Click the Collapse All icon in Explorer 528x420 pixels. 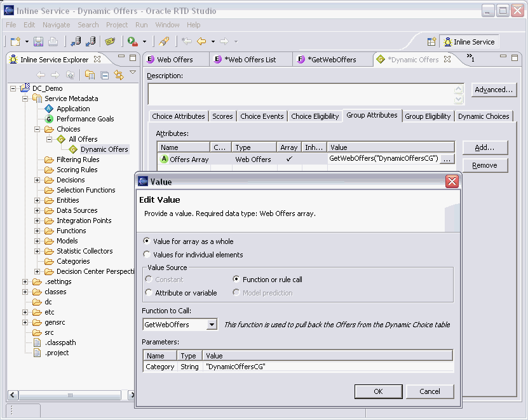105,75
